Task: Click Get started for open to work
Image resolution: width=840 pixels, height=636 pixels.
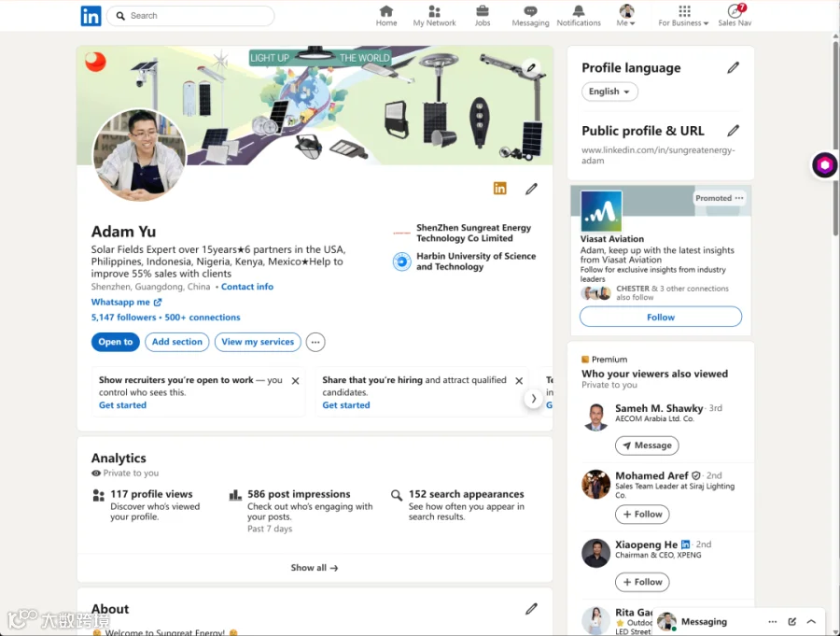Action: tap(122, 405)
